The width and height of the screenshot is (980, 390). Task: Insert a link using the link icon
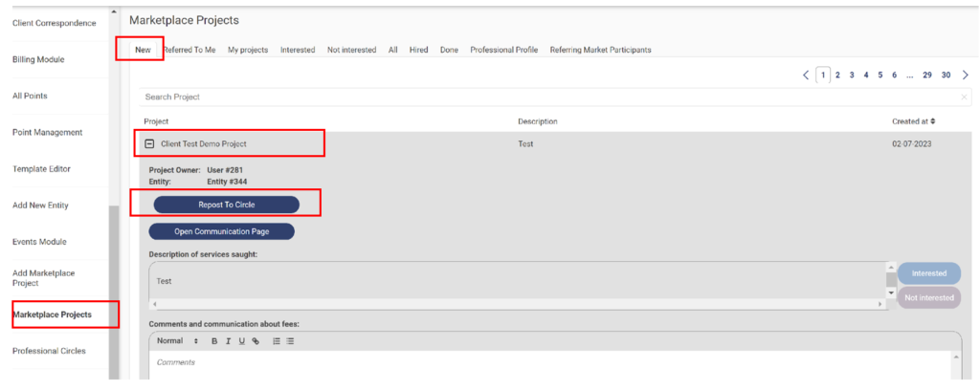pyautogui.click(x=256, y=341)
